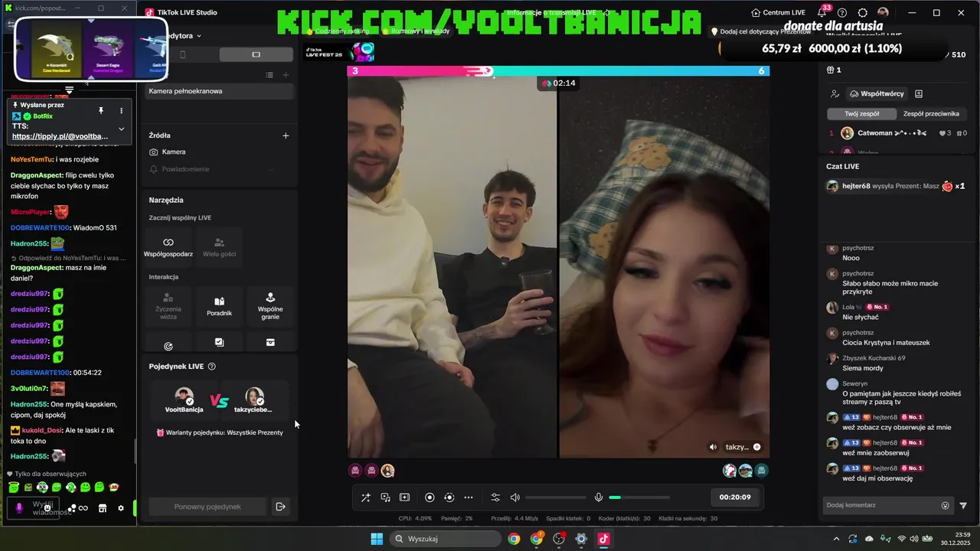The width and height of the screenshot is (980, 551).
Task: Select VooltBanicja avatar in Pojedynek LIVE
Action: coord(184,396)
